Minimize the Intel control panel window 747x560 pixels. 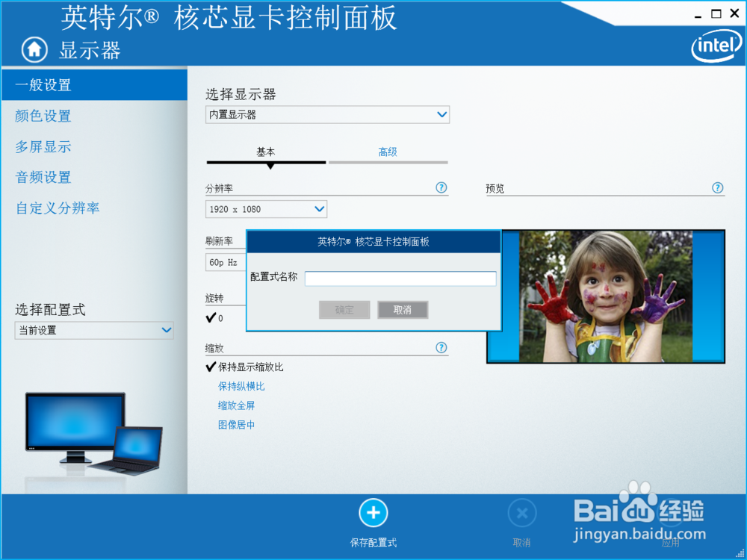tap(698, 15)
